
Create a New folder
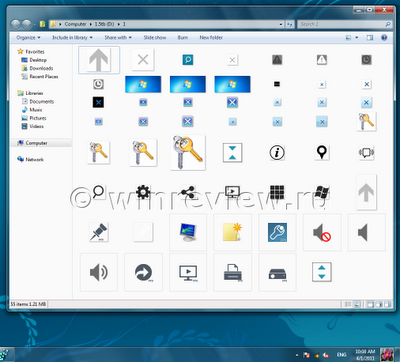click(211, 38)
